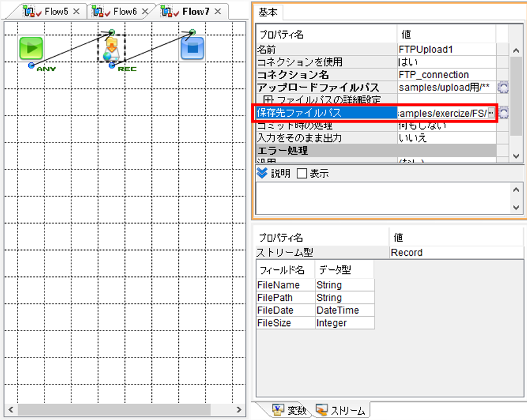Close the Flow6 tab

[145, 12]
